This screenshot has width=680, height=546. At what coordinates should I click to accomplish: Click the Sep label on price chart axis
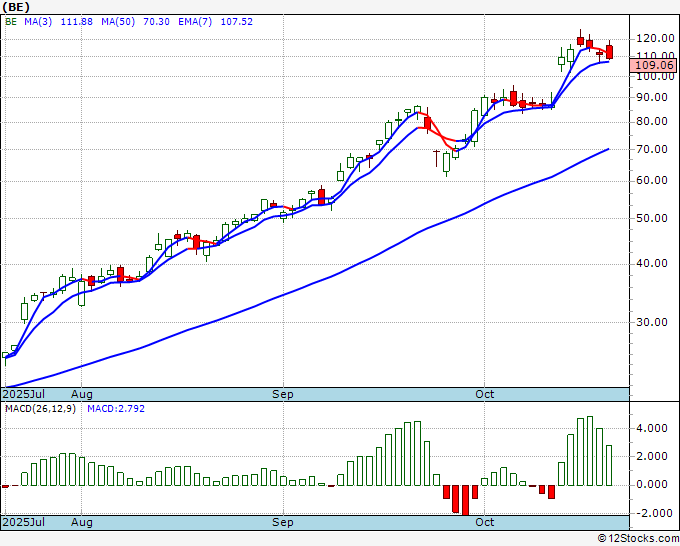click(283, 394)
